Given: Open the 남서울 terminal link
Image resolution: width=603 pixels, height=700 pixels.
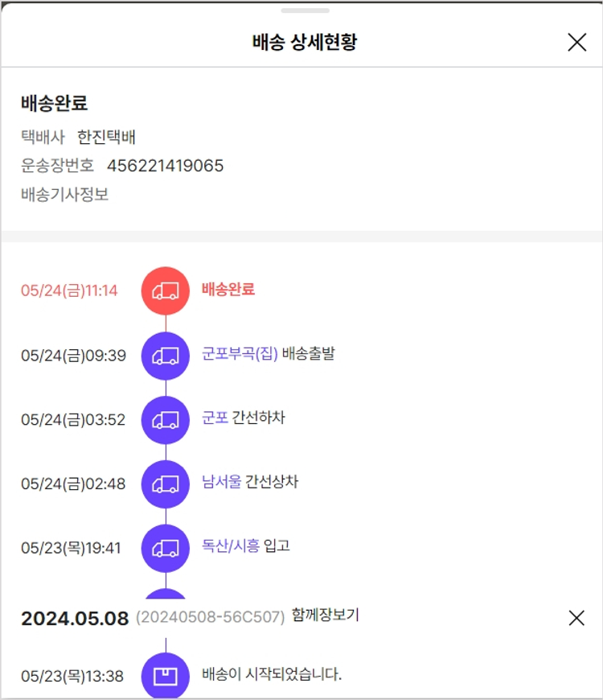Looking at the screenshot, I should [x=221, y=483].
